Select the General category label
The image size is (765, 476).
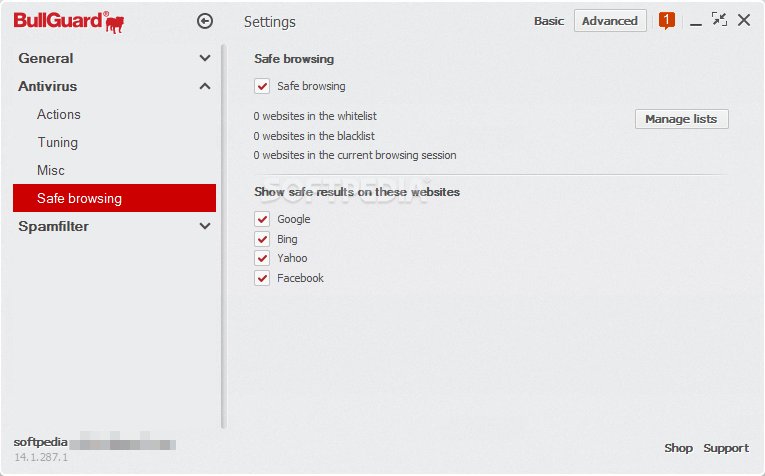point(46,58)
